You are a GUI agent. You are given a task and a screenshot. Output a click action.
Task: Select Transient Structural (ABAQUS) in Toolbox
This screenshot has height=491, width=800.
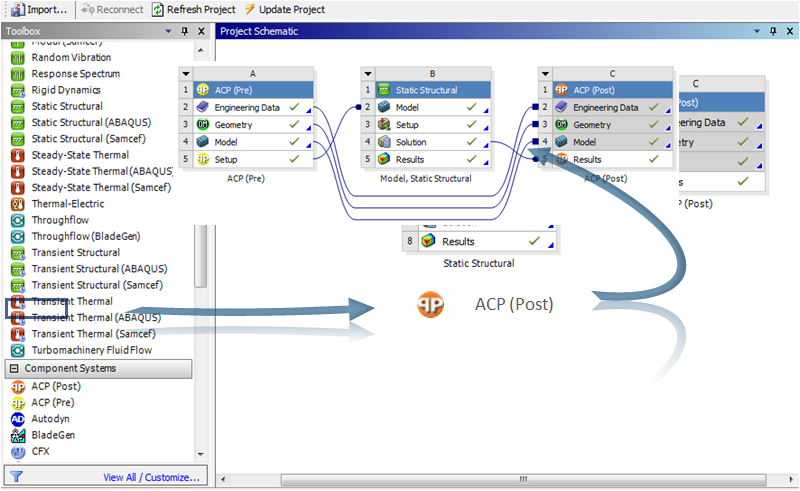coord(99,269)
